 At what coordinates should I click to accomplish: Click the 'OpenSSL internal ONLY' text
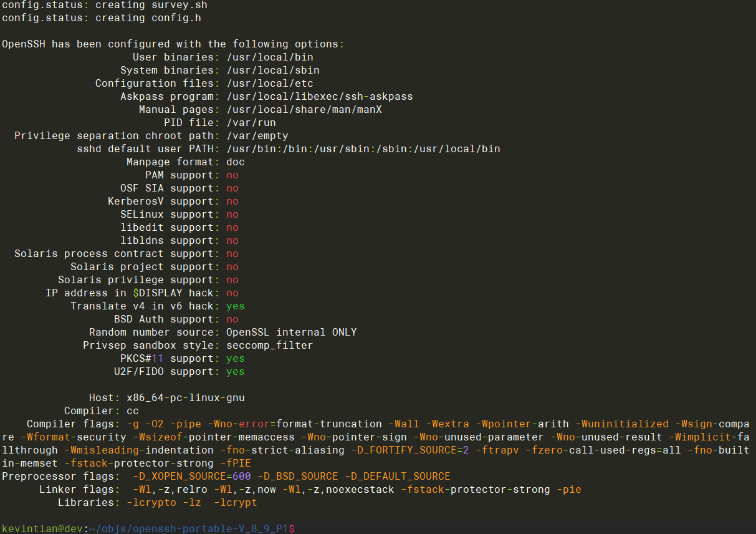click(x=291, y=333)
